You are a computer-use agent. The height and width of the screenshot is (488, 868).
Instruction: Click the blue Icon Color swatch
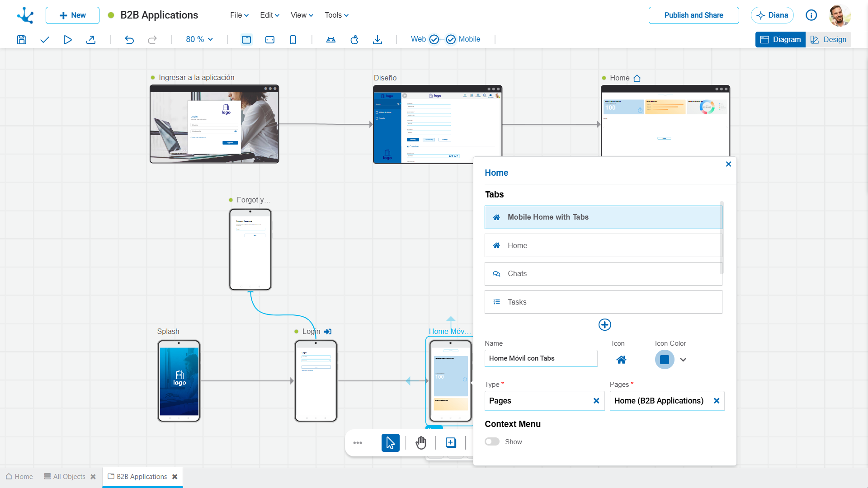coord(665,360)
